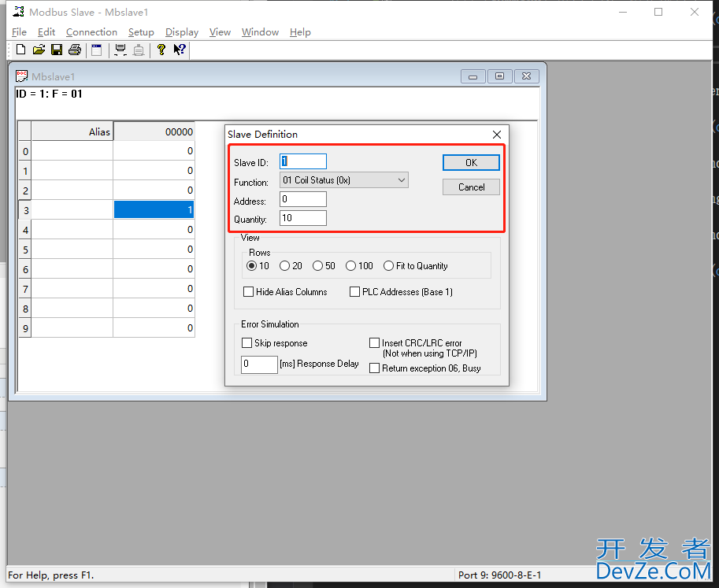Click the alias cell in row 6
This screenshot has height=588, width=719.
tap(72, 269)
